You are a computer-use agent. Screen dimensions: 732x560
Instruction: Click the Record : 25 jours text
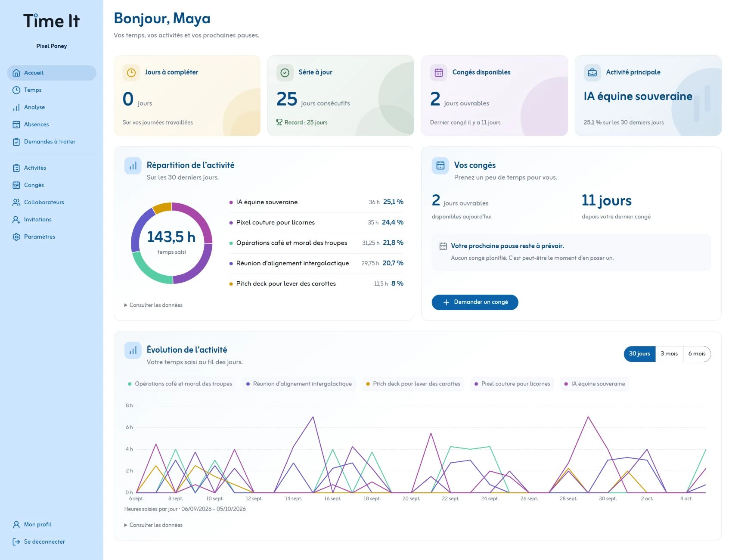point(306,123)
